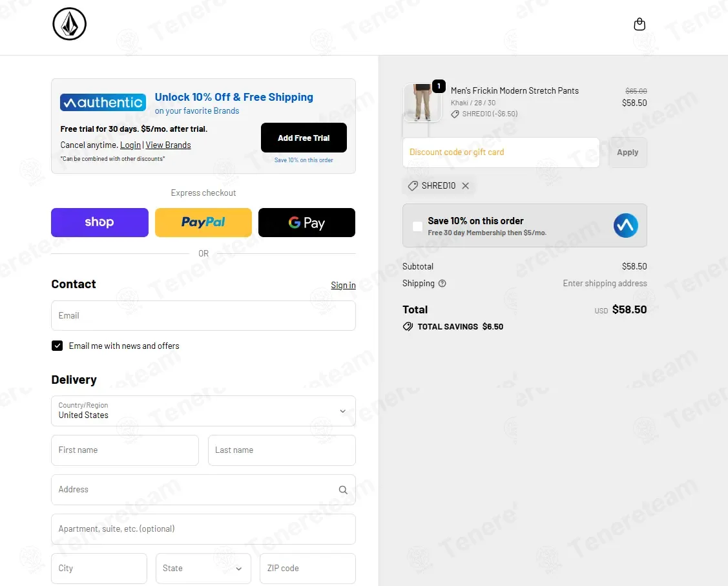Expand the Country/Region dropdown
This screenshot has width=728, height=586.
tap(203, 411)
